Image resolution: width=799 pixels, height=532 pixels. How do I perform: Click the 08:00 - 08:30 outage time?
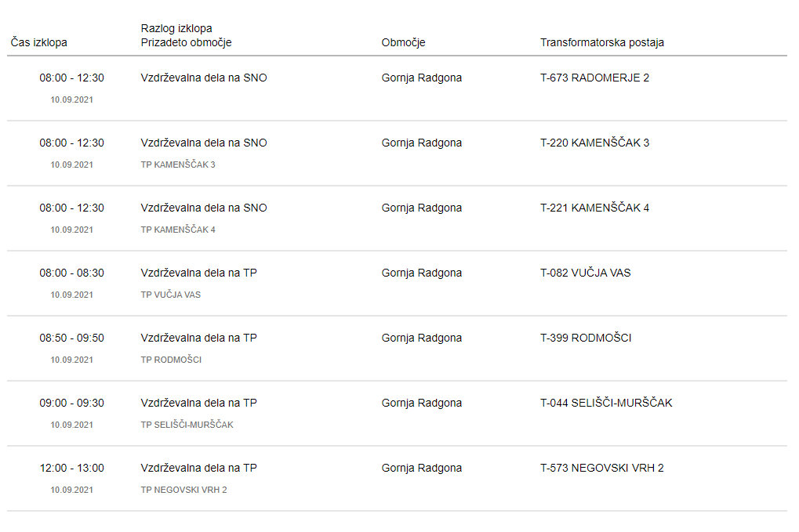point(72,273)
